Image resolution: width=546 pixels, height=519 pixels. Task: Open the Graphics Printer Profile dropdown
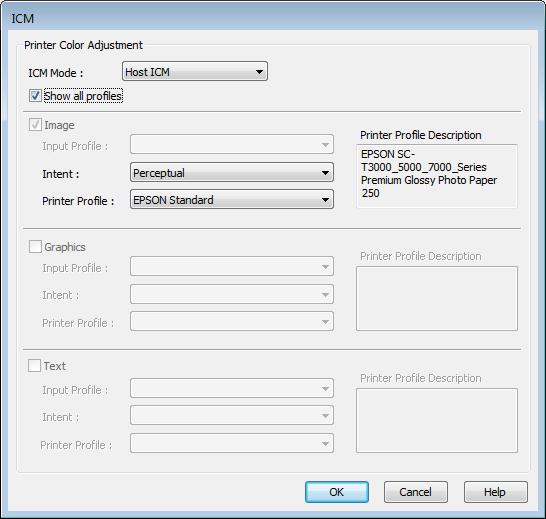coord(232,321)
